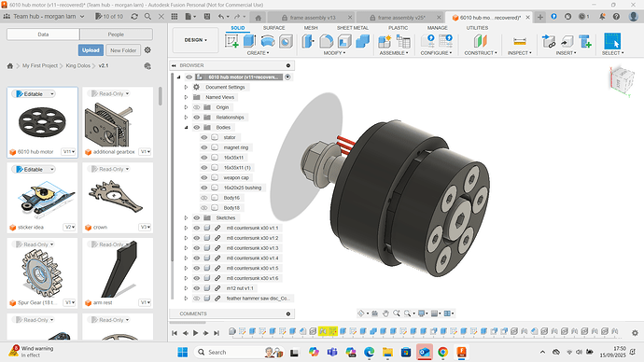Select the Revolve tool icon
The image size is (644, 362).
tap(267, 41)
